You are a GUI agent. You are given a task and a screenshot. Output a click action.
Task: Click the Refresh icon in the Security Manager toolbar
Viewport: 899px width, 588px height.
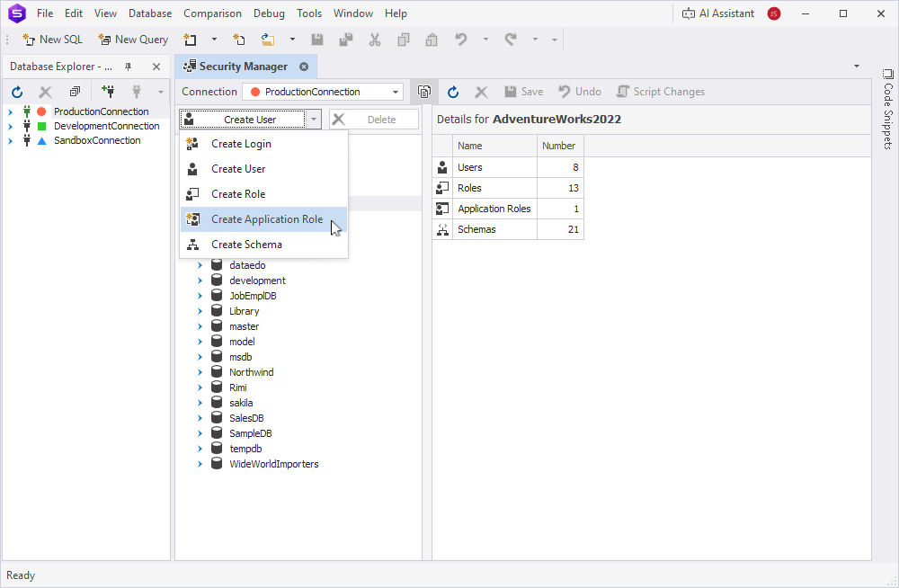point(452,91)
